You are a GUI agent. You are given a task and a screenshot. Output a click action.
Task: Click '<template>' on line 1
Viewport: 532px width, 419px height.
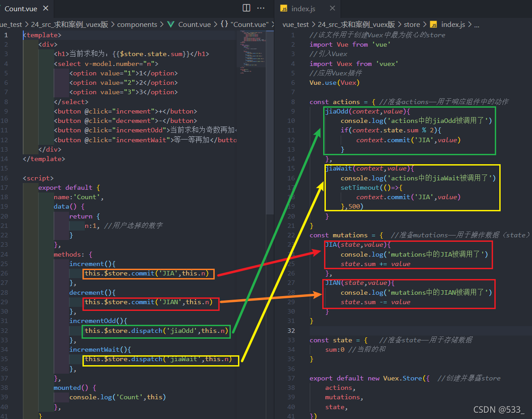[x=42, y=35]
